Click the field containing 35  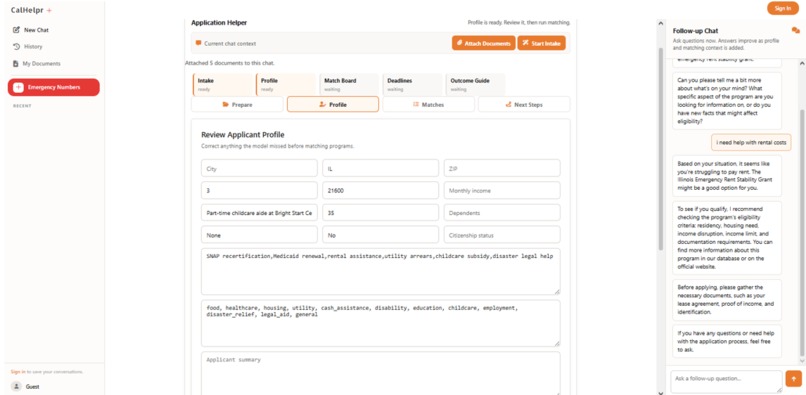(380, 212)
